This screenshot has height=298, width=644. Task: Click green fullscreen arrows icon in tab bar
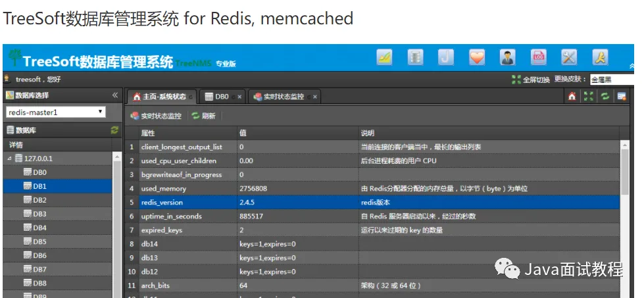tap(589, 97)
